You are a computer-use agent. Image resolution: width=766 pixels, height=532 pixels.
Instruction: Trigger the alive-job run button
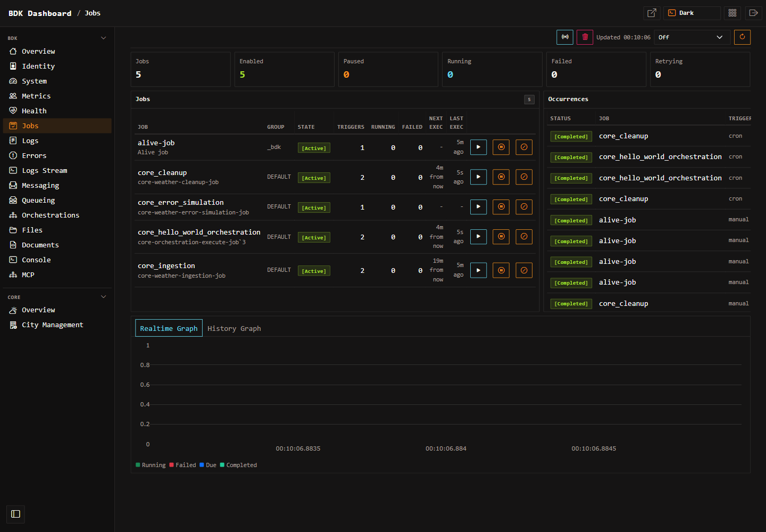point(478,147)
